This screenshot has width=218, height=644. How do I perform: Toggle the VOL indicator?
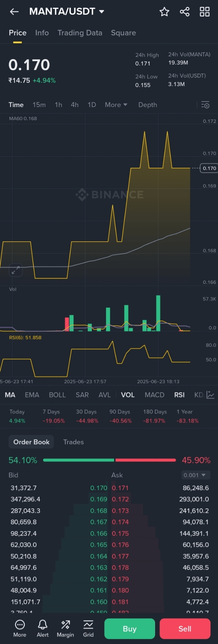click(128, 395)
